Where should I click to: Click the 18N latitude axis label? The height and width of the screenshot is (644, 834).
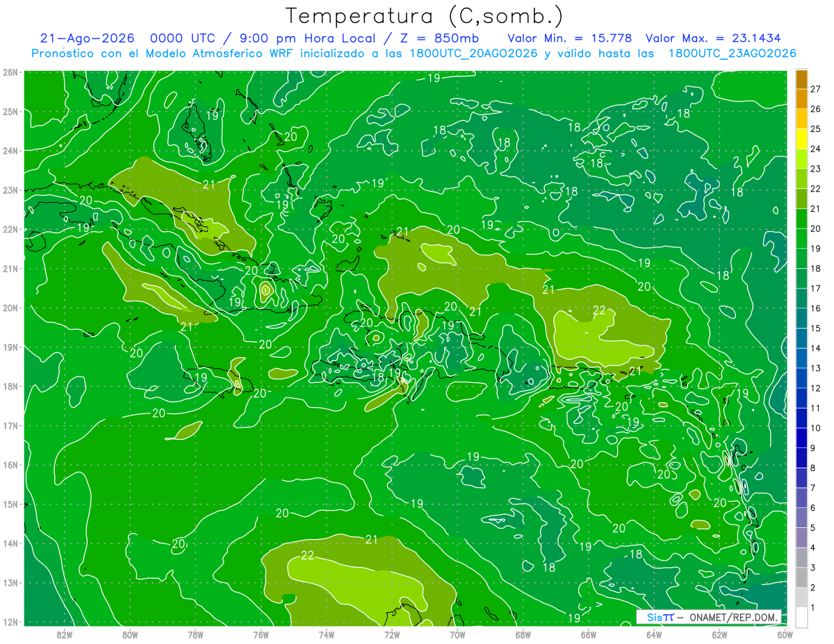[x=10, y=386]
